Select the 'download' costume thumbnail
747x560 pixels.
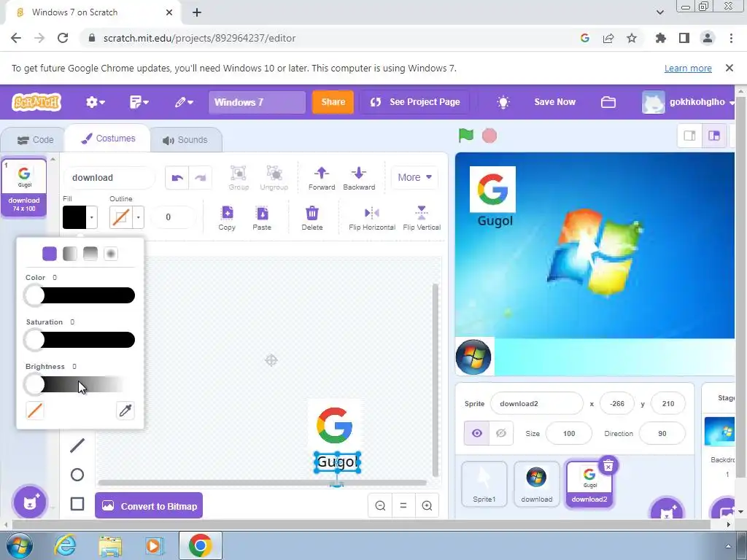[x=24, y=187]
